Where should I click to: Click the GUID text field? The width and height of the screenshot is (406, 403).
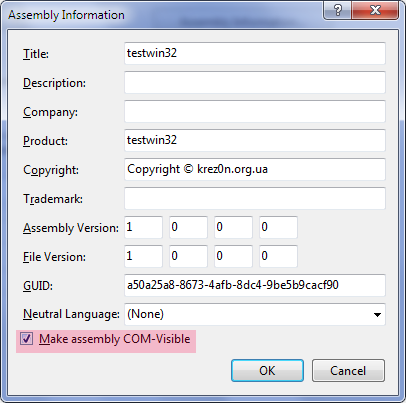[x=255, y=285]
